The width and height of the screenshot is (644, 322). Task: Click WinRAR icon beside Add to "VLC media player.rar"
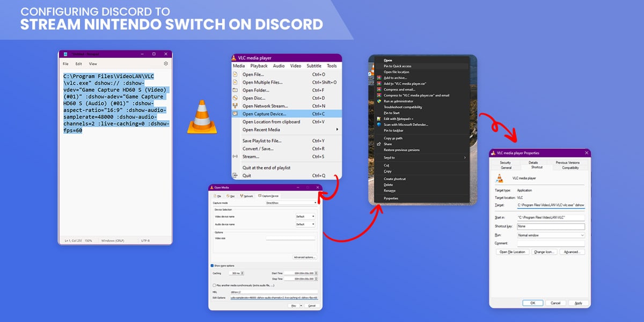379,84
